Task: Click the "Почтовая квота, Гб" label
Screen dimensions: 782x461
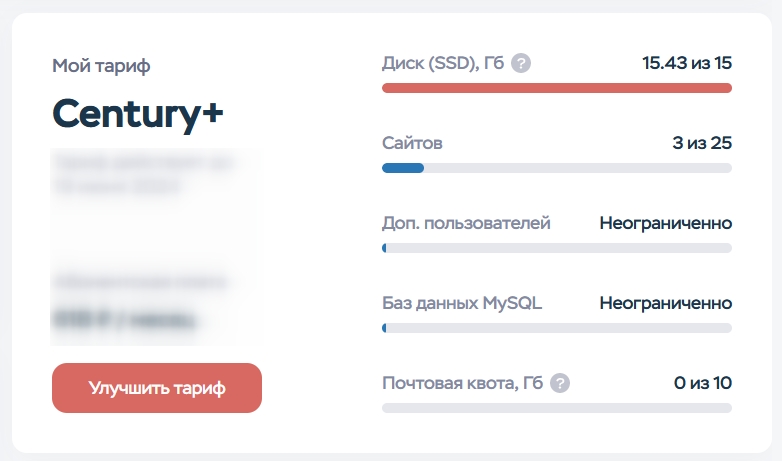Action: coord(462,383)
